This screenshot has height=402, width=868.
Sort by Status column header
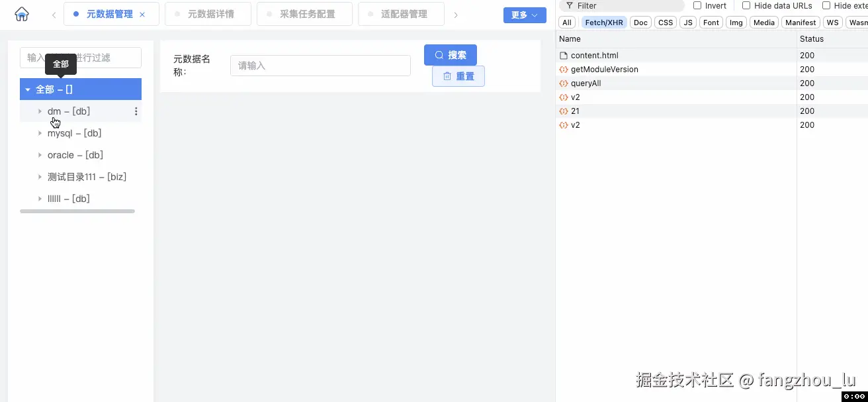pyautogui.click(x=832, y=39)
